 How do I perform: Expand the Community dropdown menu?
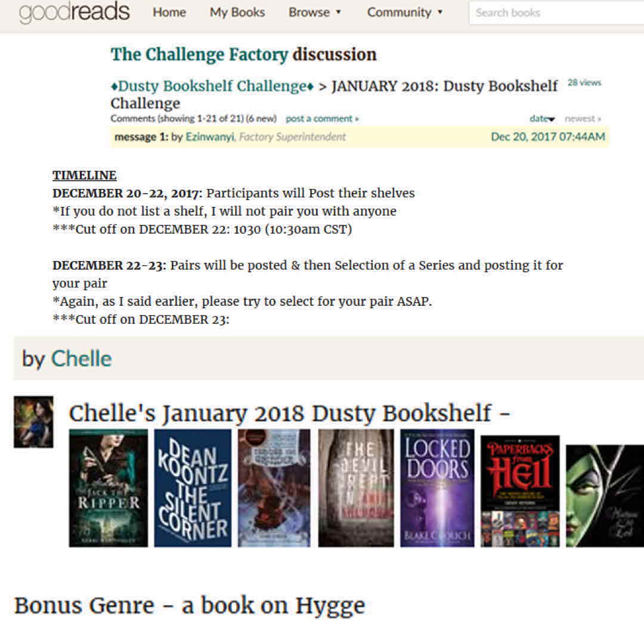404,13
